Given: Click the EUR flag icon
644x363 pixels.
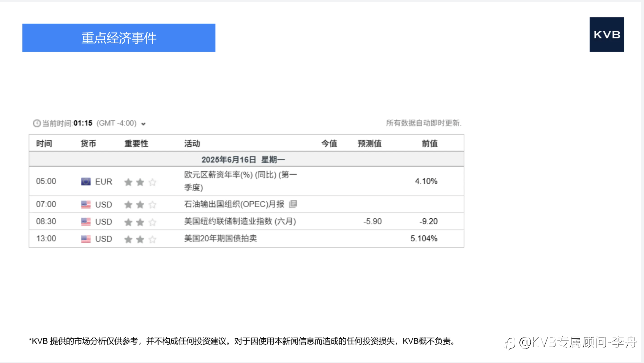Looking at the screenshot, I should pos(86,181).
